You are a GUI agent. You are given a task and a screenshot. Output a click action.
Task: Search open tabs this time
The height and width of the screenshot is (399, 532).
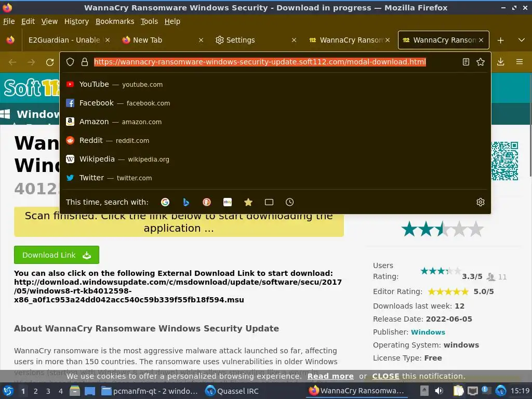tap(269, 202)
